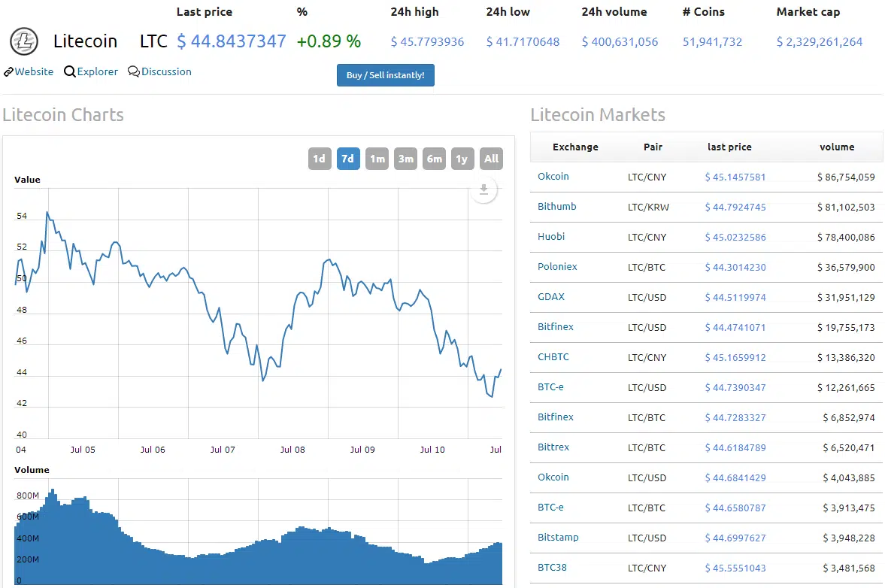Open the BTC-e LTC/BTC exchange link

550,508
